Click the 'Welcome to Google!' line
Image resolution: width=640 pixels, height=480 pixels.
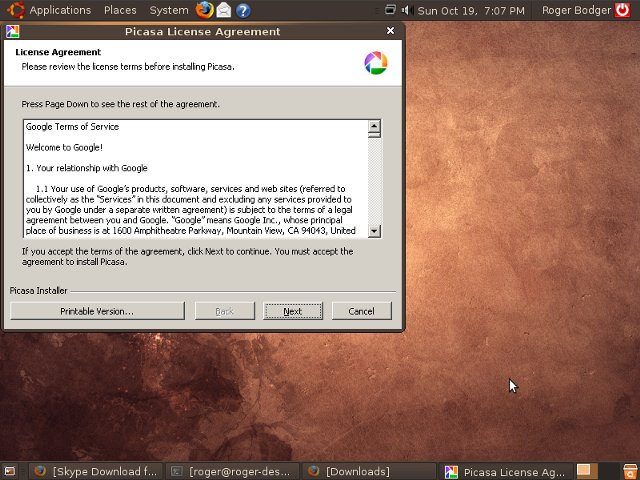point(64,147)
